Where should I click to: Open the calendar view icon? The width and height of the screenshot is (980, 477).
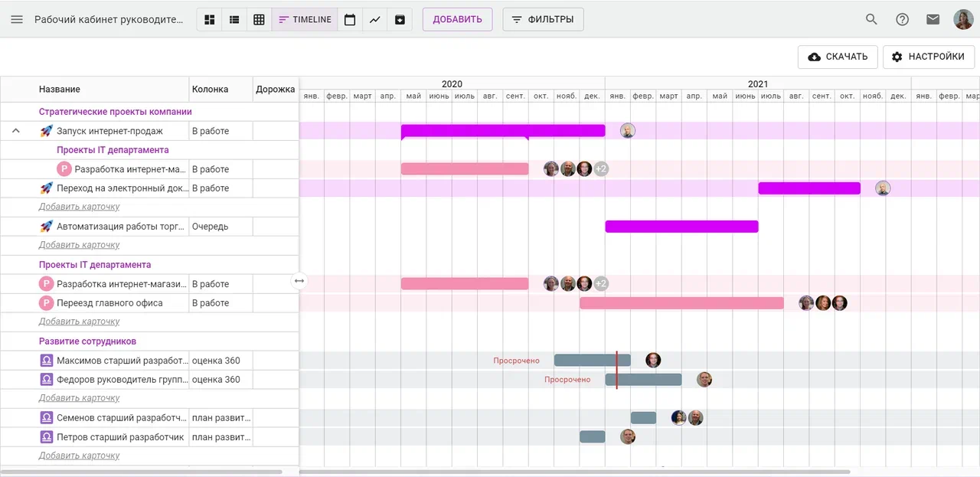tap(350, 19)
